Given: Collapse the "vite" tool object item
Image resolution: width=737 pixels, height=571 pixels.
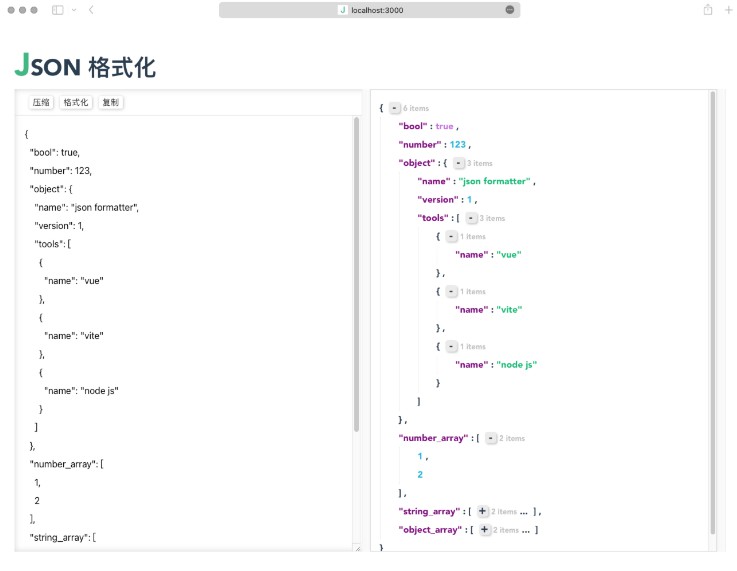Looking at the screenshot, I should click(451, 292).
